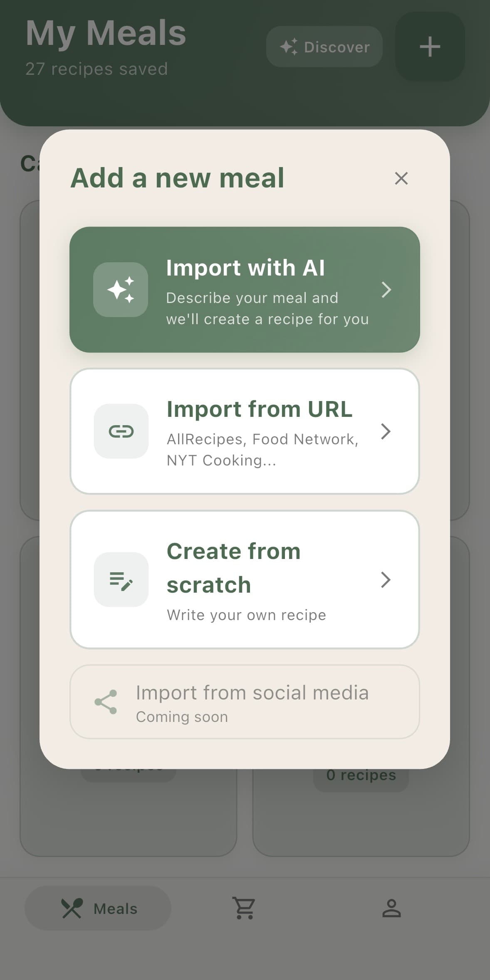The width and height of the screenshot is (490, 980).
Task: Click the pencil icon for writing recipes
Action: pyautogui.click(x=121, y=579)
